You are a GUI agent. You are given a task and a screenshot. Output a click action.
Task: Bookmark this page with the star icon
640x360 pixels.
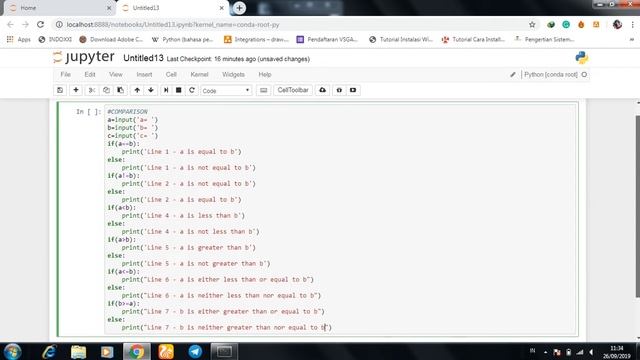click(532, 24)
